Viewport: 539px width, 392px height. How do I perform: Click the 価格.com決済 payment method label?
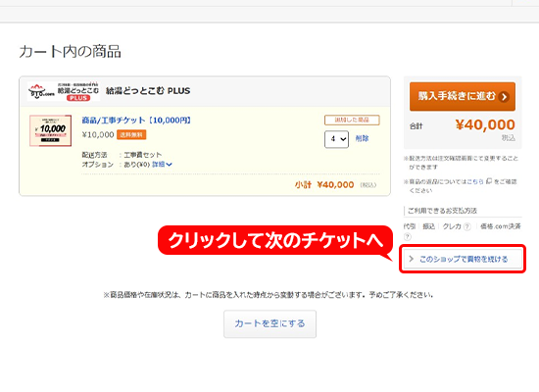pyautogui.click(x=501, y=226)
